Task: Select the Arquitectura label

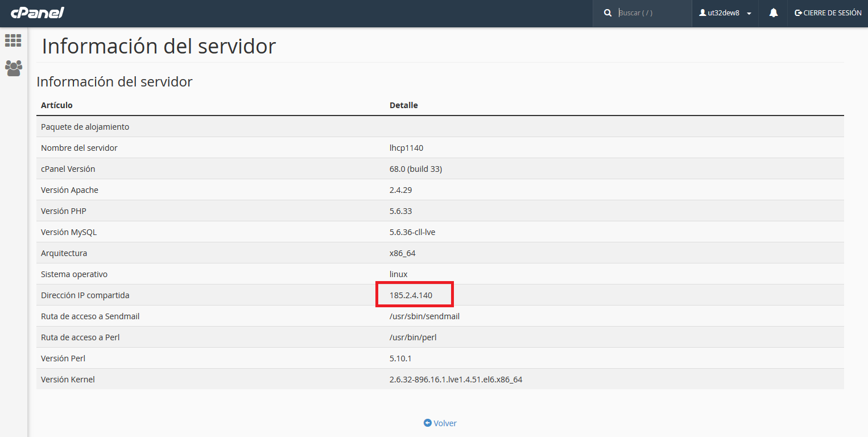Action: [64, 253]
